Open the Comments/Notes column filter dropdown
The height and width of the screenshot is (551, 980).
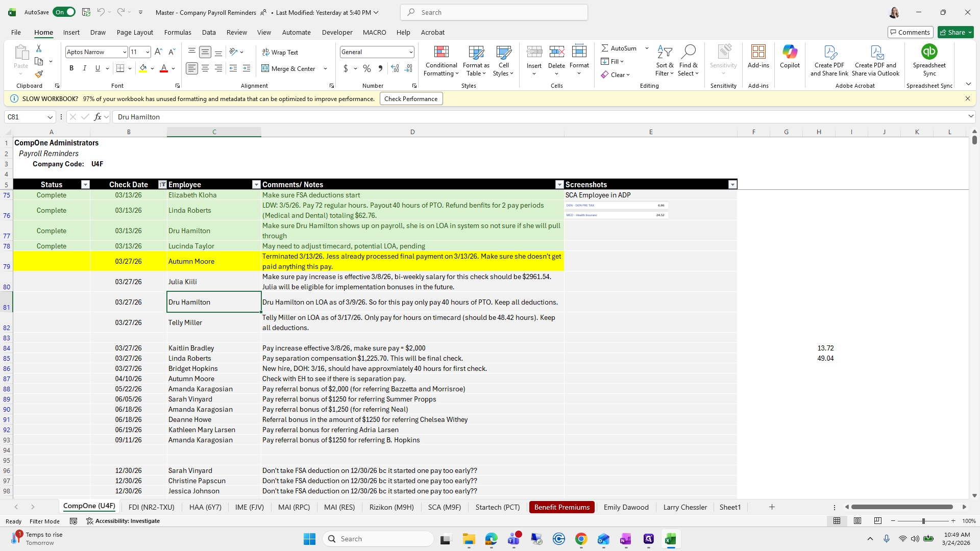(x=559, y=185)
